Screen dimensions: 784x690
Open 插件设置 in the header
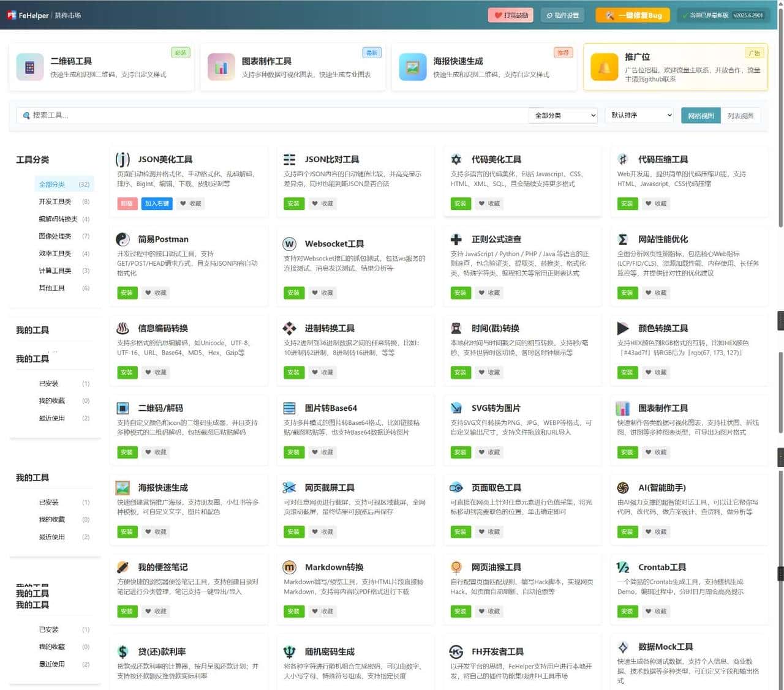(x=562, y=15)
